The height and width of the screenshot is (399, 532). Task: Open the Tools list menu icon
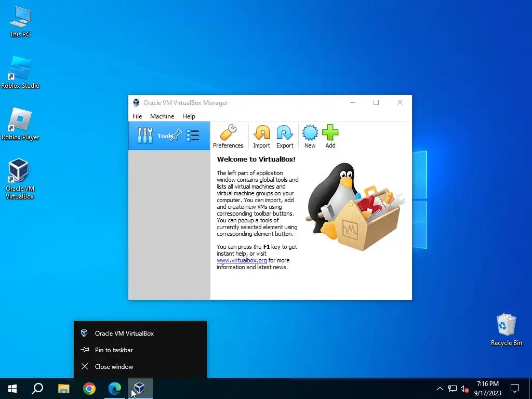point(193,136)
